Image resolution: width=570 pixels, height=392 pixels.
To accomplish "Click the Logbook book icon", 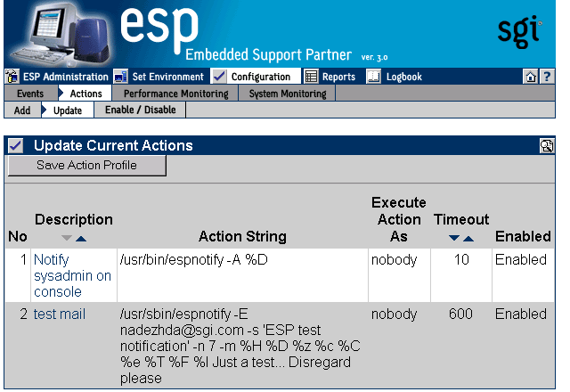I will tap(374, 77).
